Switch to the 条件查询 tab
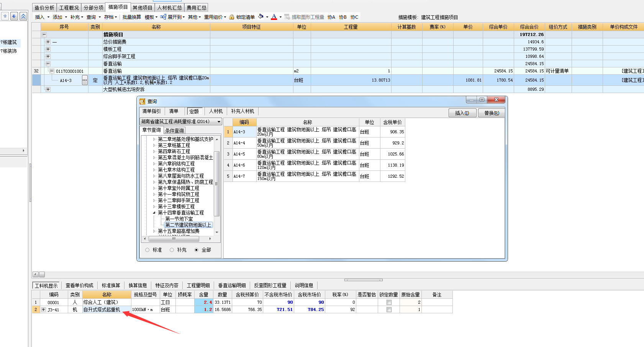 point(174,131)
